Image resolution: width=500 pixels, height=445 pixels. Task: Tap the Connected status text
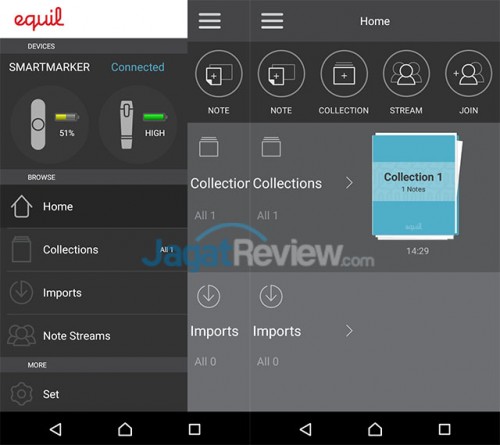pos(138,67)
